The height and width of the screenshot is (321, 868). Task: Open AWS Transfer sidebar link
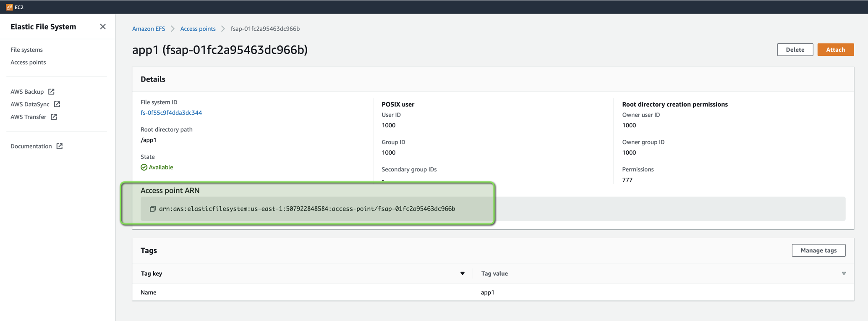(x=28, y=117)
